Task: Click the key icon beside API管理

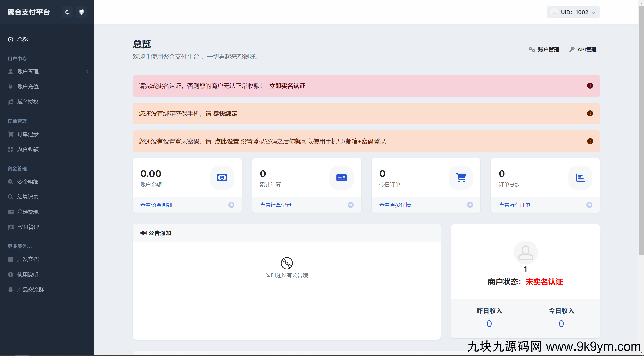Action: [x=572, y=49]
